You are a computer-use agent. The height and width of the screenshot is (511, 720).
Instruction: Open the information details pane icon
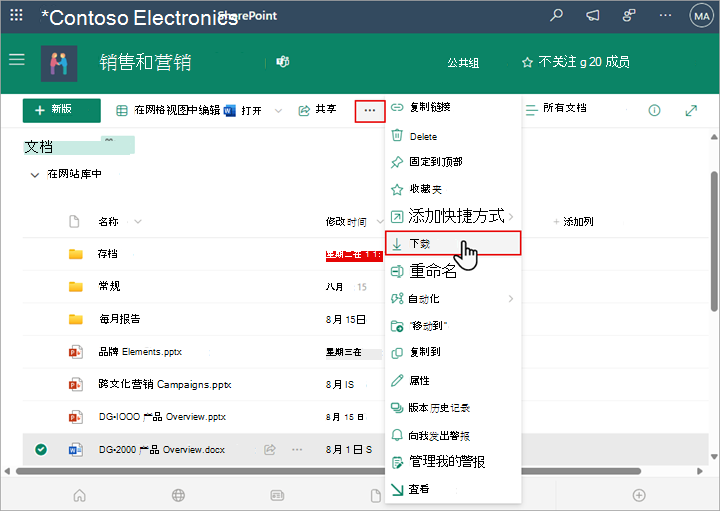[x=654, y=110]
